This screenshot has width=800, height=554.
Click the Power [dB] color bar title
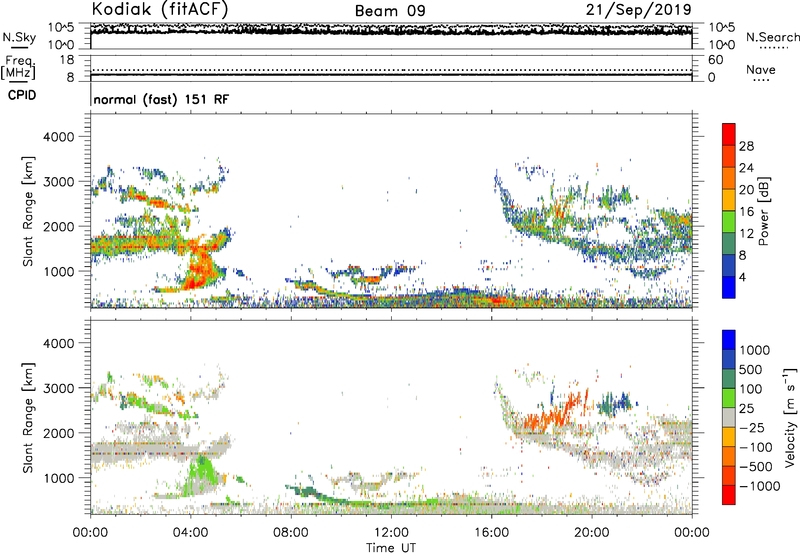point(763,211)
